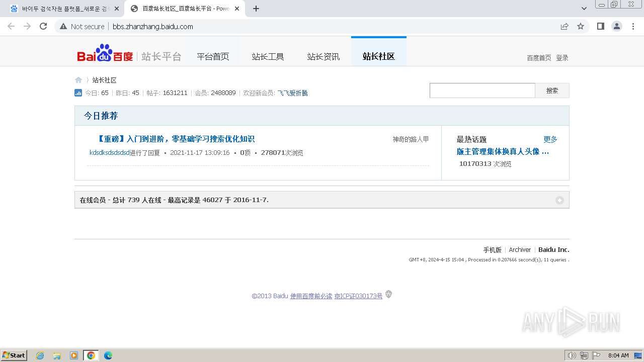This screenshot has width=644, height=362.
Task: Open 京ICP证030173号 link
Action: tap(358, 296)
